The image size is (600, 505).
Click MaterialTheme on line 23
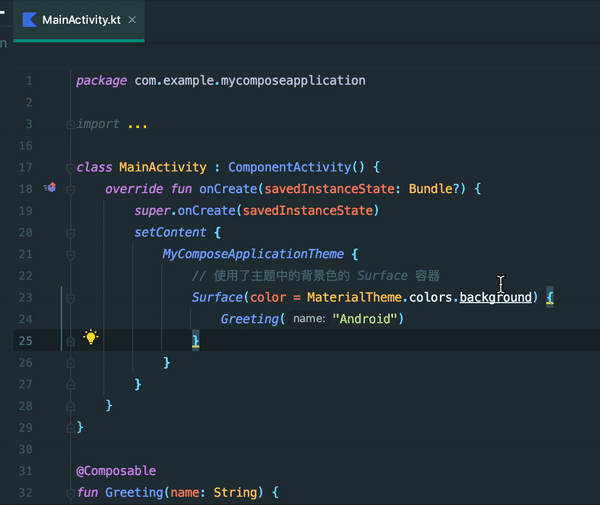tap(354, 298)
